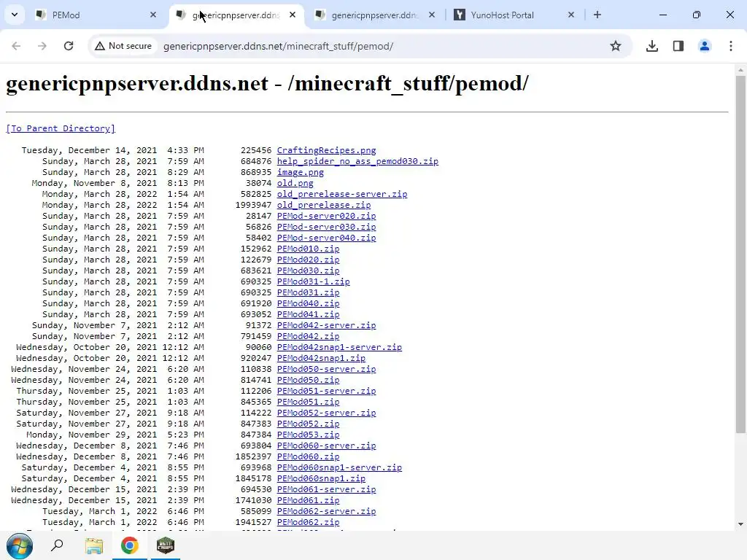Viewport: 747px width, 560px height.
Task: Click the scrollbar up arrow
Action: [x=740, y=69]
